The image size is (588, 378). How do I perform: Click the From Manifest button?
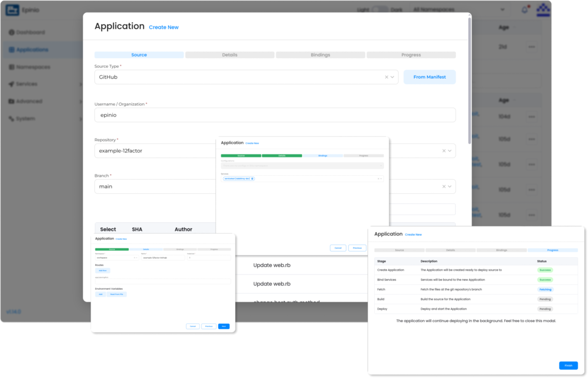[429, 77]
